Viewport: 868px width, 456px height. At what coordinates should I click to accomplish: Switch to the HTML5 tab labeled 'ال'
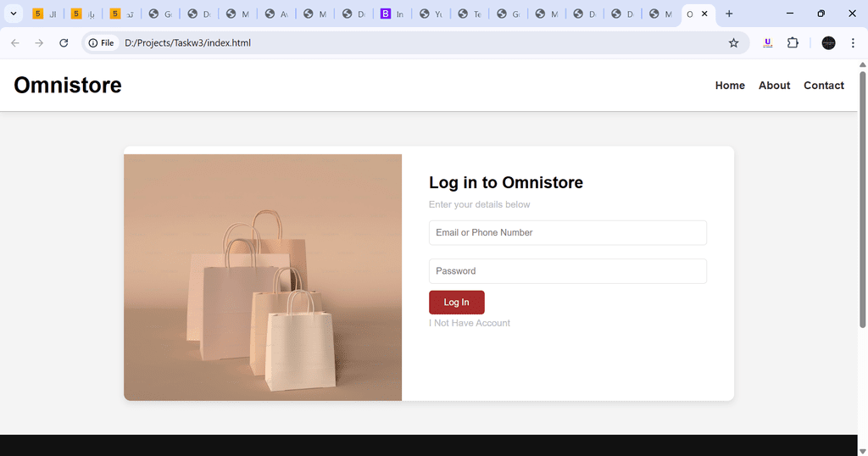tap(45, 14)
